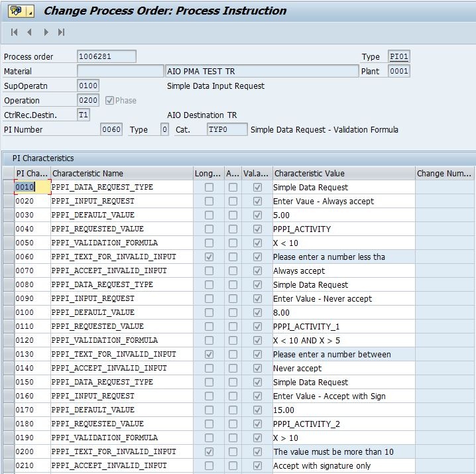Toggle the Phase checkbox
The image size is (476, 474).
tap(109, 101)
